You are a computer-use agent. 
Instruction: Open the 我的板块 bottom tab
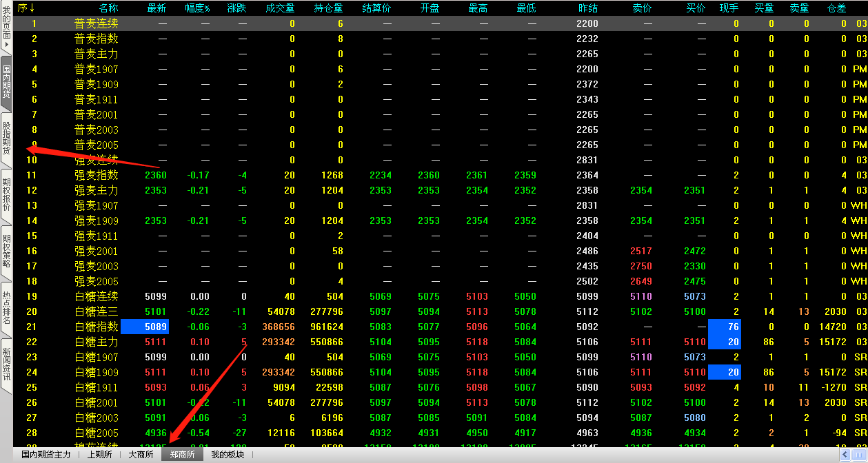point(228,455)
